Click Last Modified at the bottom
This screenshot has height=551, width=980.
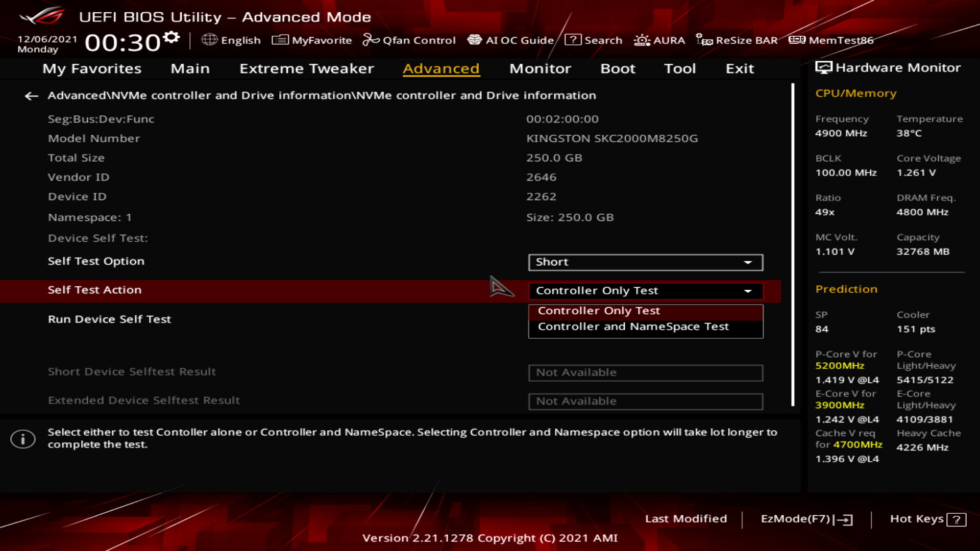[x=685, y=519]
